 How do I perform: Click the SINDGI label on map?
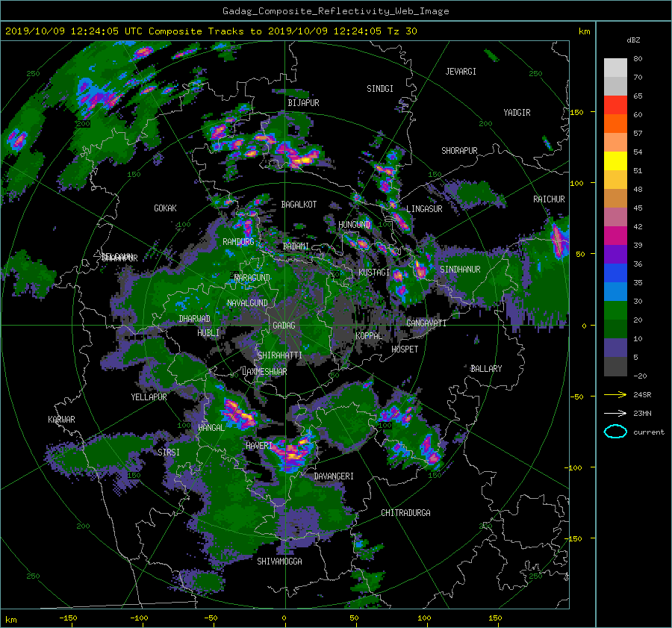380,89
